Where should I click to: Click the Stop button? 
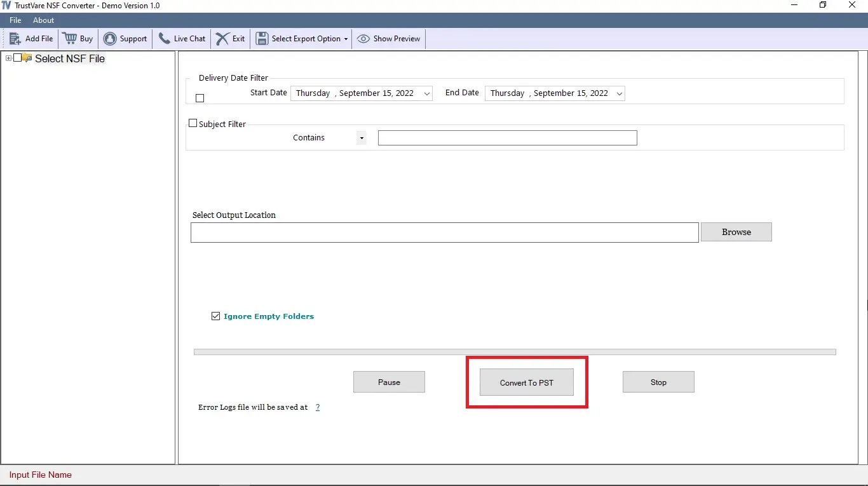click(658, 382)
